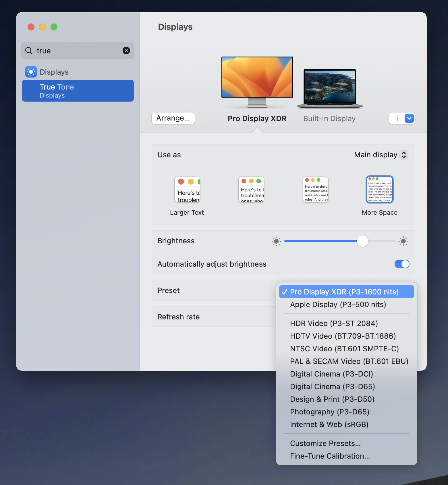Viewport: 448px width, 485px height.
Task: Select Internet & Web (sRGB) preset
Action: (x=347, y=424)
